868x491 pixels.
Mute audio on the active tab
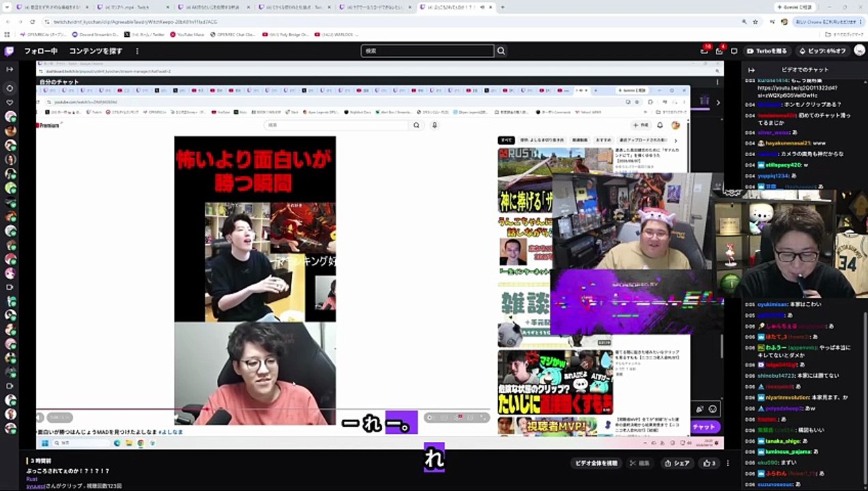point(483,7)
